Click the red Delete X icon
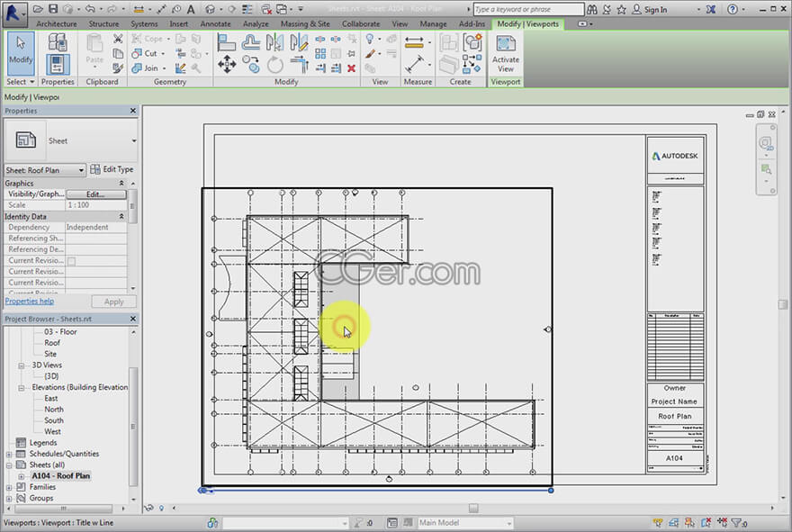The width and height of the screenshot is (792, 532). coord(352,68)
